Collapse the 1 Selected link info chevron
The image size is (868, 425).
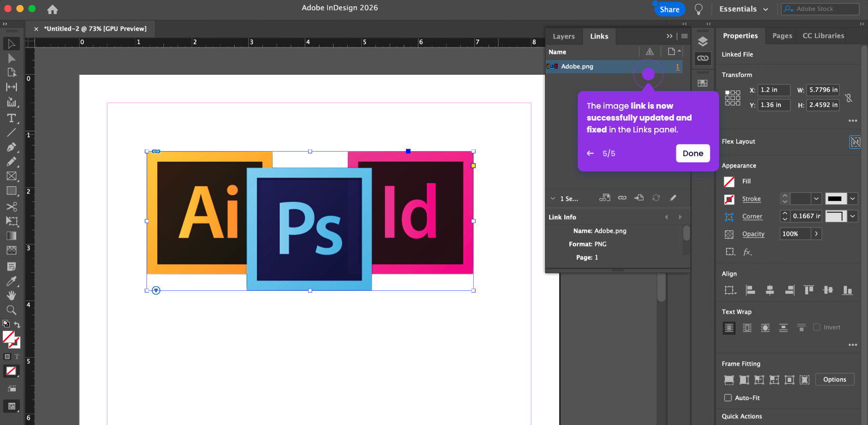[552, 199]
